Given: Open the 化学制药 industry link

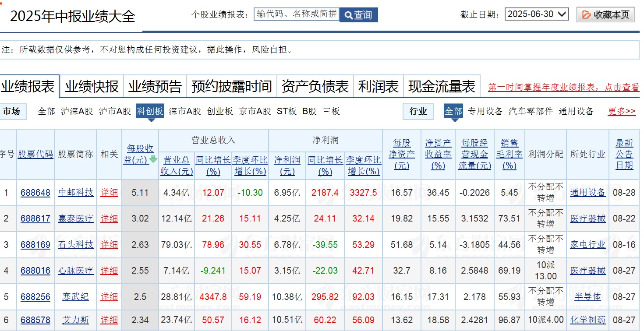Looking at the screenshot, I should tap(588, 320).
